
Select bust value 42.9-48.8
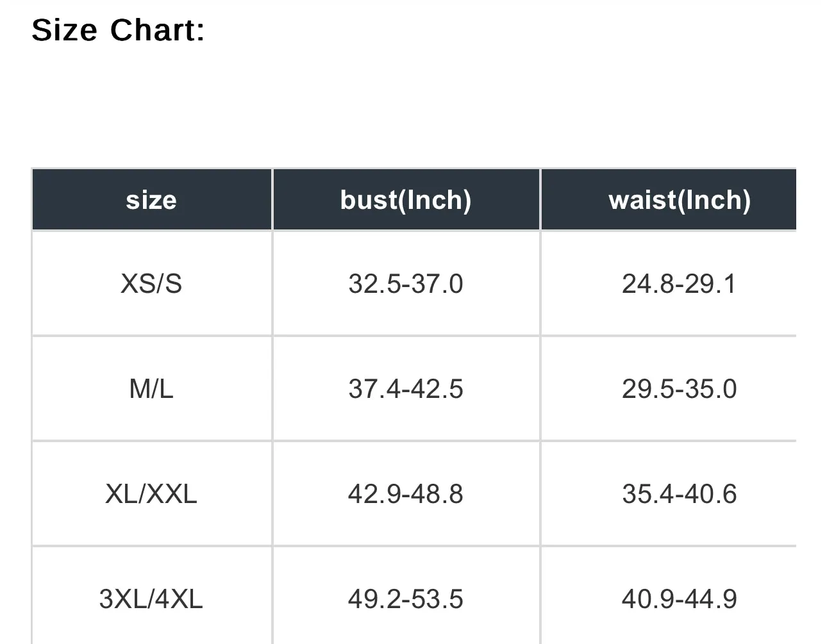(406, 493)
